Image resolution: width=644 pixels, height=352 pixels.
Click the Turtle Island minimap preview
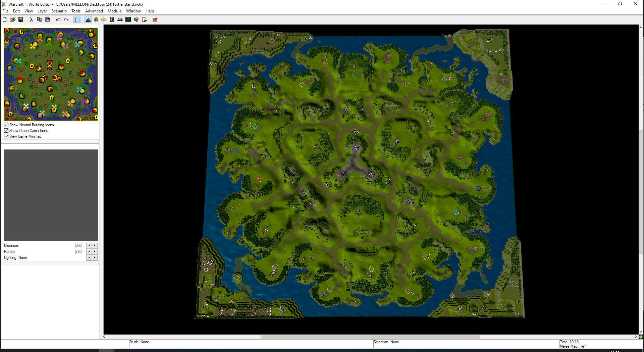tap(51, 75)
